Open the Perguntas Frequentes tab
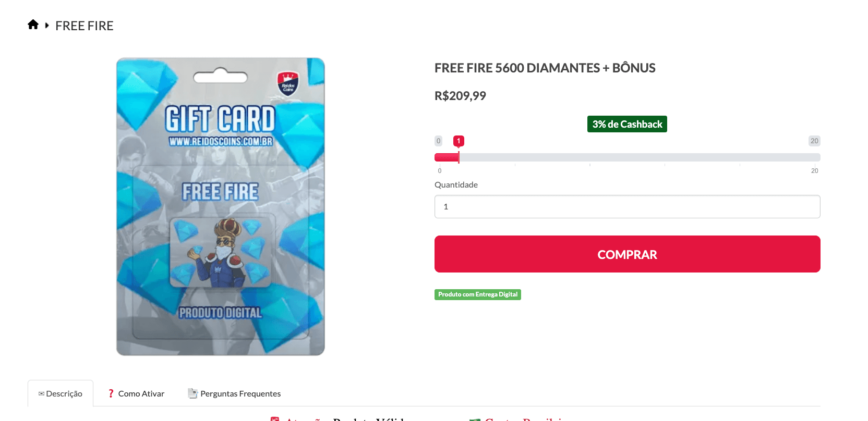868x421 pixels. pyautogui.click(x=234, y=393)
